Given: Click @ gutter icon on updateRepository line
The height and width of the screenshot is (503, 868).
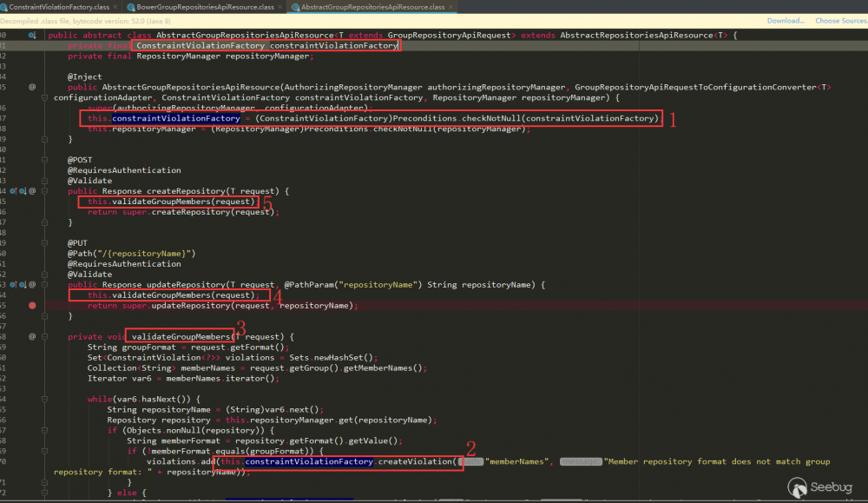Looking at the screenshot, I should pyautogui.click(x=32, y=285).
